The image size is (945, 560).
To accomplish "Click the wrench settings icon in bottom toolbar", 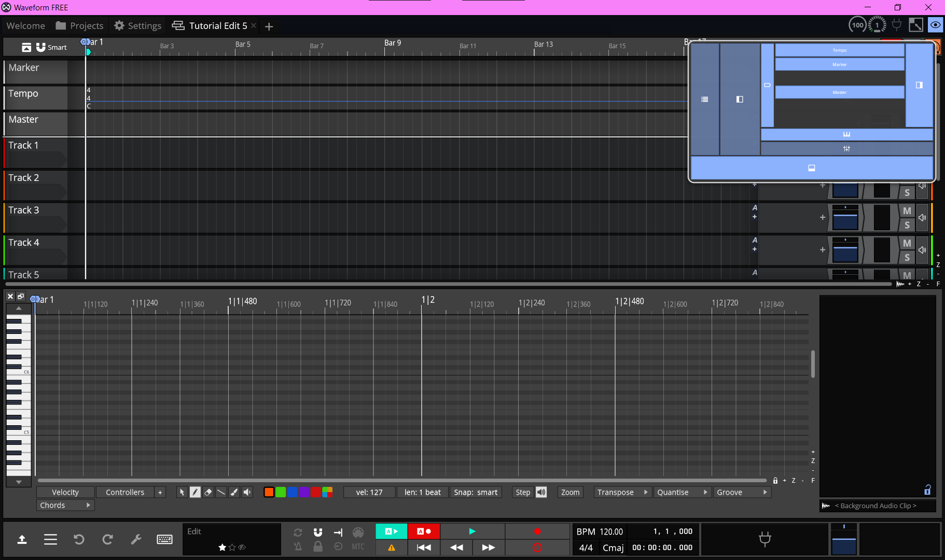I will [x=136, y=539].
